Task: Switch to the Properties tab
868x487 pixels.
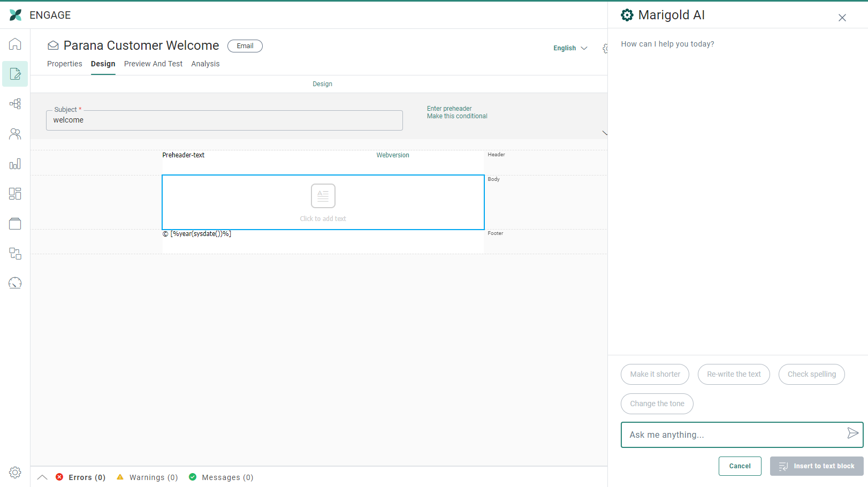Action: (65, 64)
